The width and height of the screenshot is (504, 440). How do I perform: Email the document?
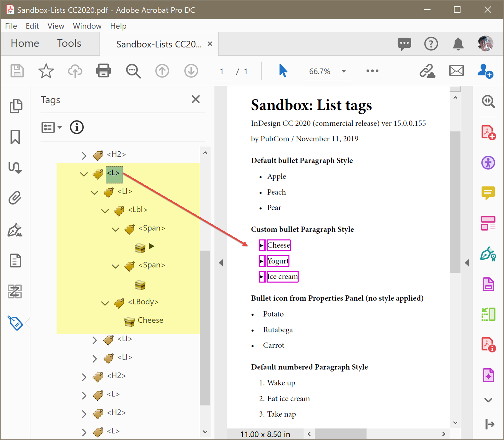tap(456, 71)
